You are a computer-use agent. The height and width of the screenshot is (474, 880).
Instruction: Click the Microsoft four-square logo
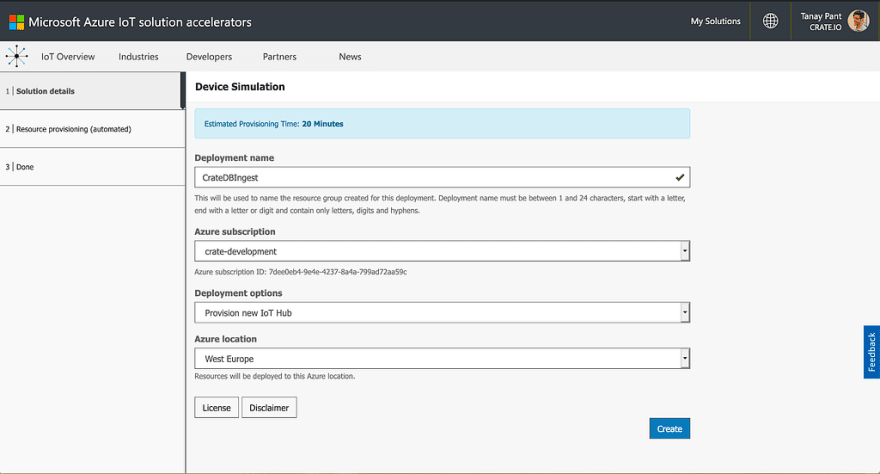16,22
